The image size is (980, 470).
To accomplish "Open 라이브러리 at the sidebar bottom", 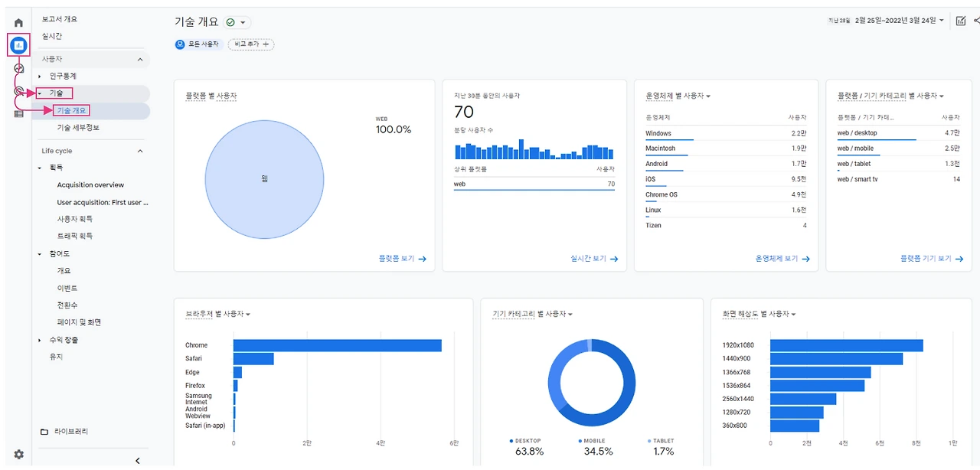I will [x=71, y=432].
